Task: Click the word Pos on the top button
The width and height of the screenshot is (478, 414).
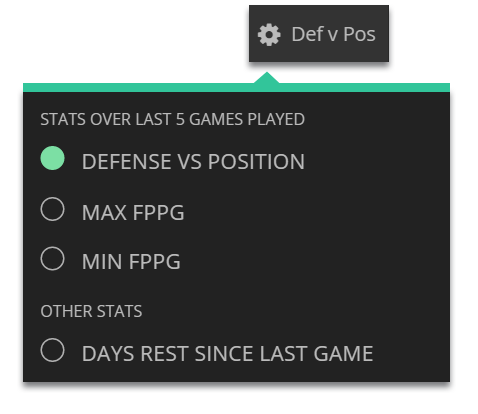Action: pos(359,34)
